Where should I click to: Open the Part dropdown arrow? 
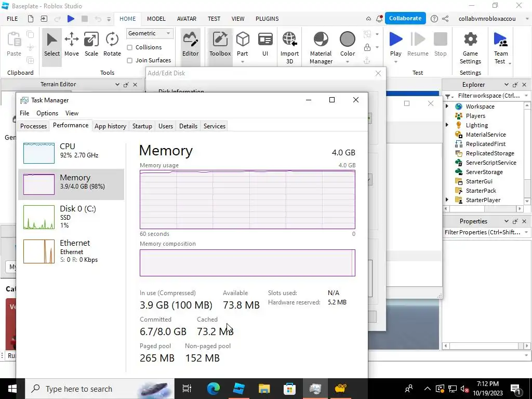[243, 62]
